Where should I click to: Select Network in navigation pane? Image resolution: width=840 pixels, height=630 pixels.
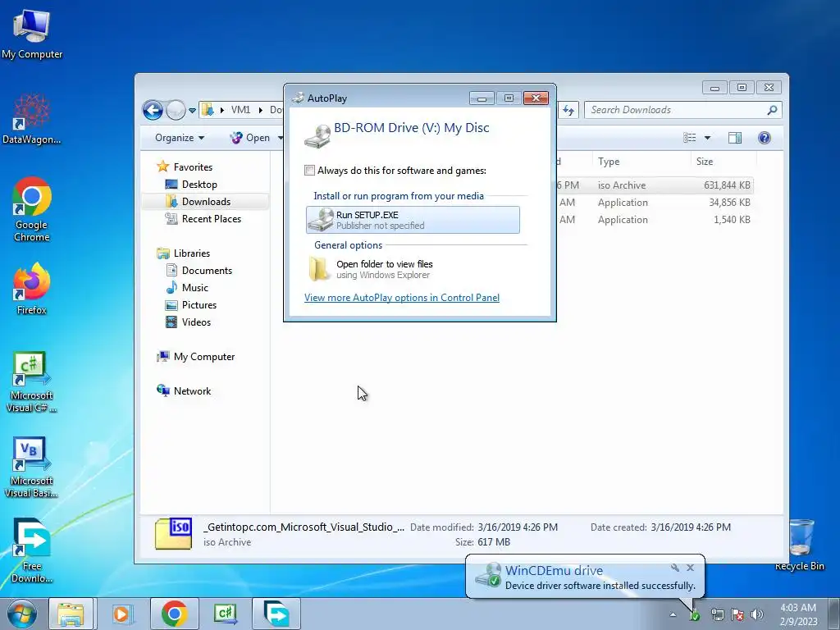(184, 391)
